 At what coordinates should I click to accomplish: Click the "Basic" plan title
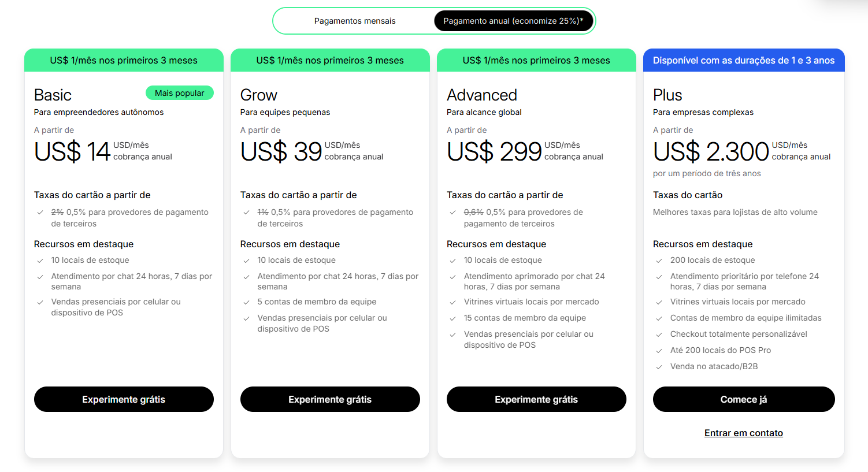tap(51, 95)
